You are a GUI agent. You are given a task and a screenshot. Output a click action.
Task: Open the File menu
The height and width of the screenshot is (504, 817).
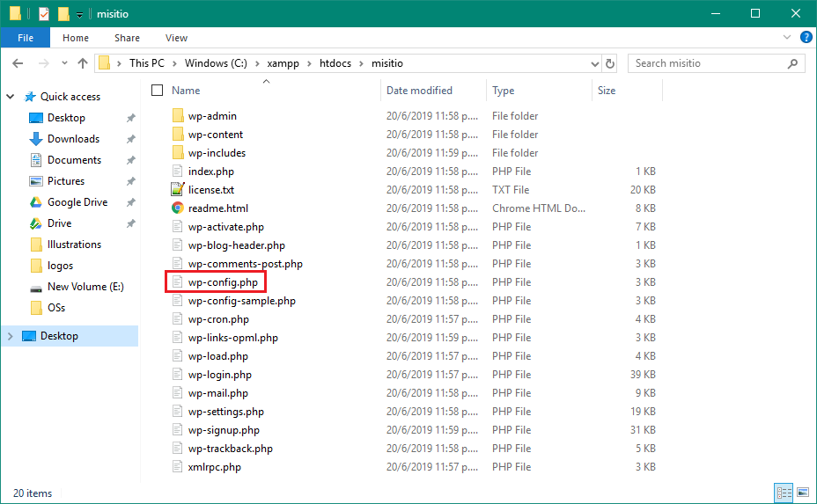pyautogui.click(x=25, y=38)
